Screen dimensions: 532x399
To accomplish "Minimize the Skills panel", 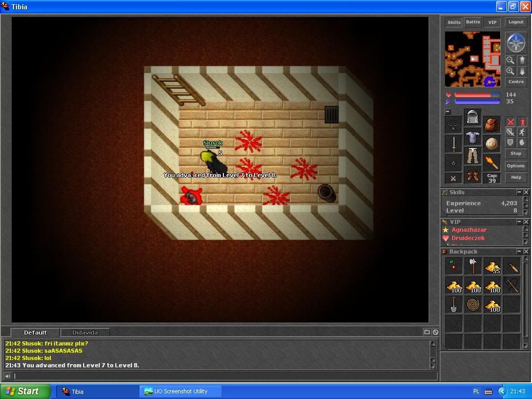I will 519,192.
